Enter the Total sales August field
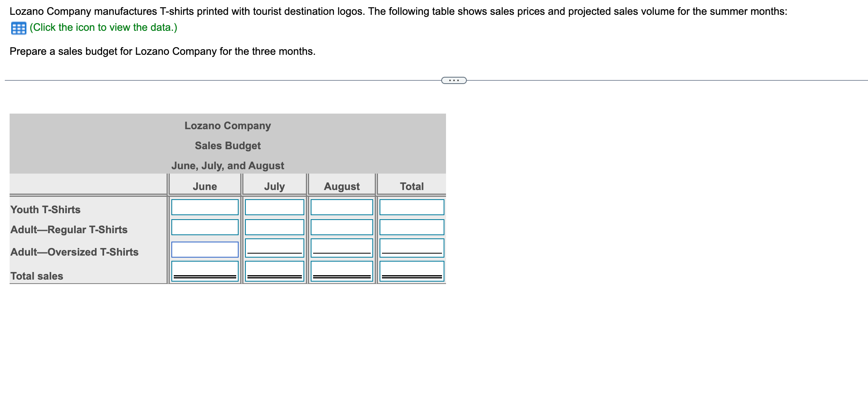The height and width of the screenshot is (408, 868). click(x=342, y=271)
